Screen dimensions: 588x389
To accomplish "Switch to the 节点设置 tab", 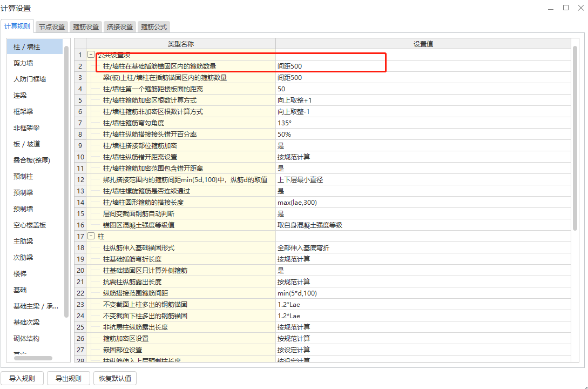I will pyautogui.click(x=52, y=26).
